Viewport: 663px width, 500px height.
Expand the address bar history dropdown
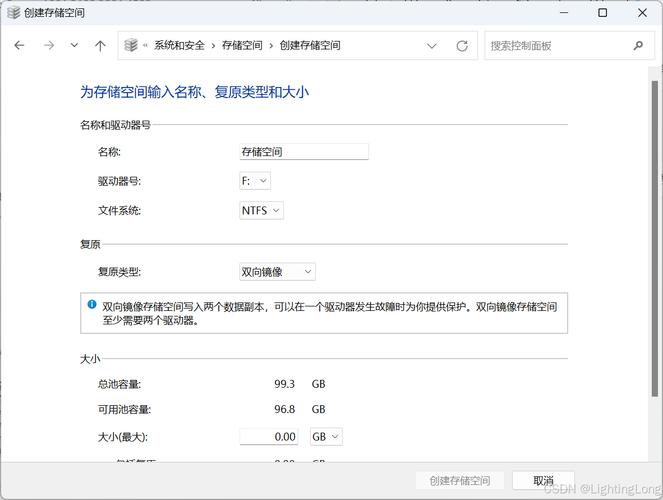point(432,46)
